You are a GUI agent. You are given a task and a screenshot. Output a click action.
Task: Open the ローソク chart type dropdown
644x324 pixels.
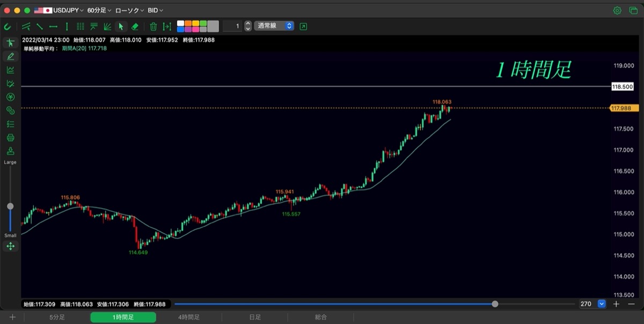click(129, 10)
